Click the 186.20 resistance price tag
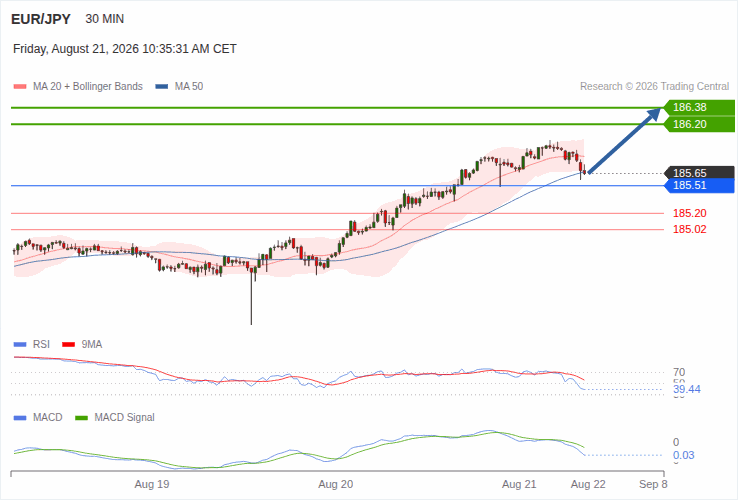This screenshot has height=500, width=738. (x=699, y=124)
